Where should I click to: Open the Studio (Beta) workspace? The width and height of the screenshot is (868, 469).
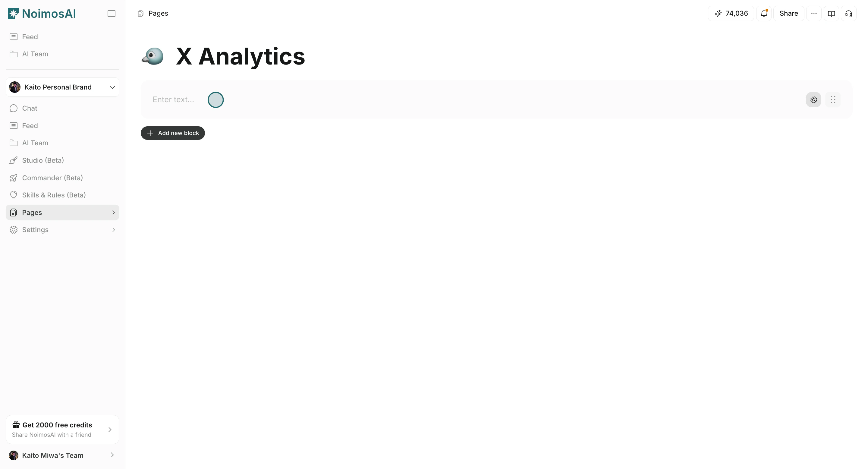[43, 160]
